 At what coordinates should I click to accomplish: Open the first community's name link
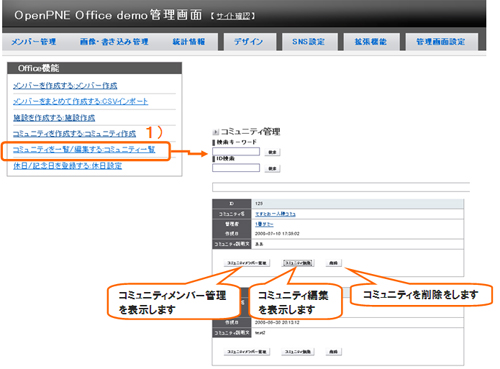(x=275, y=214)
